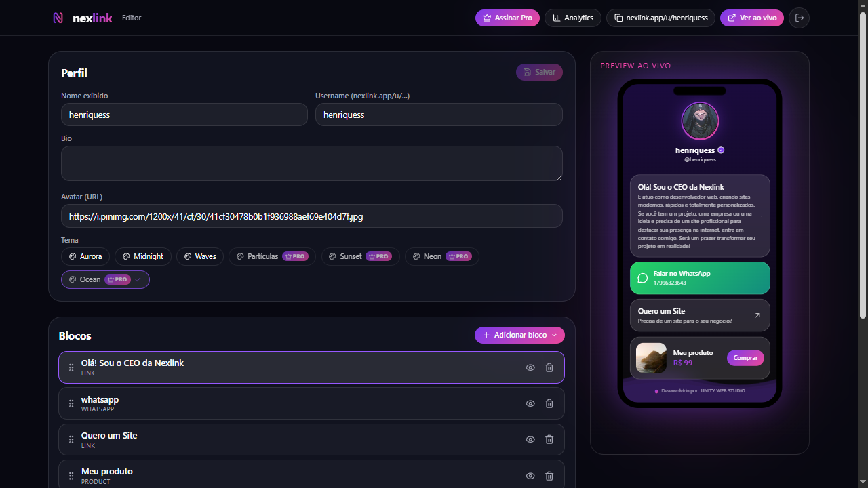Viewport: 868px width, 488px height.
Task: Select the Ocean PRO theme
Action: (105, 279)
